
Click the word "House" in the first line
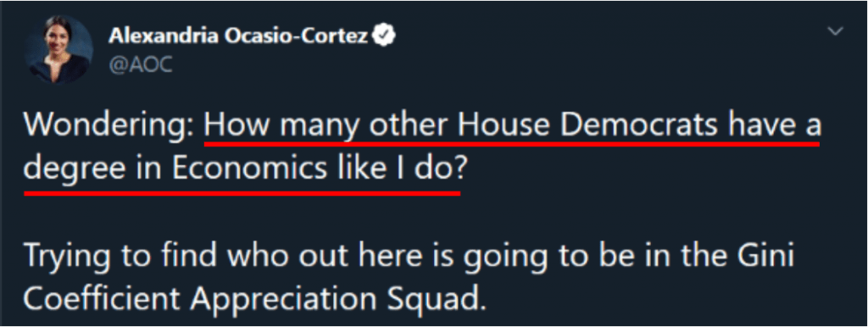(504, 128)
